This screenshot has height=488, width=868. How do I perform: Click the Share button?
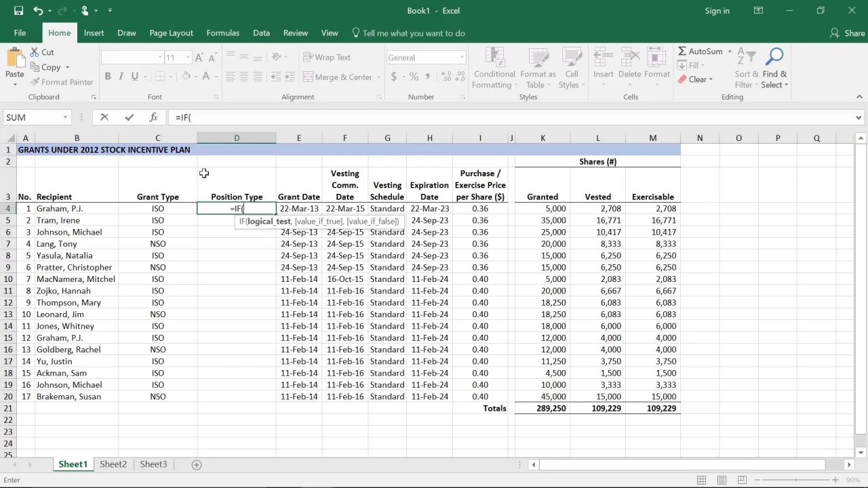(848, 33)
